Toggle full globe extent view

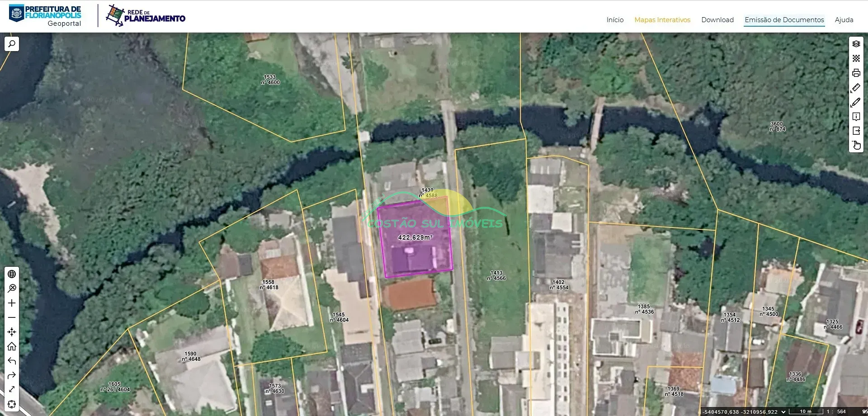pyautogui.click(x=12, y=274)
